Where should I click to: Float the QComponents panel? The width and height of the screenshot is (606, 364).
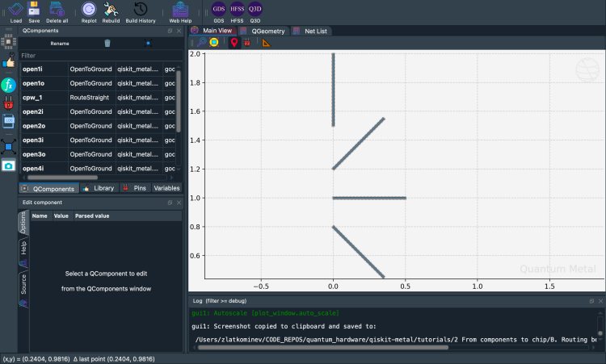(x=170, y=31)
